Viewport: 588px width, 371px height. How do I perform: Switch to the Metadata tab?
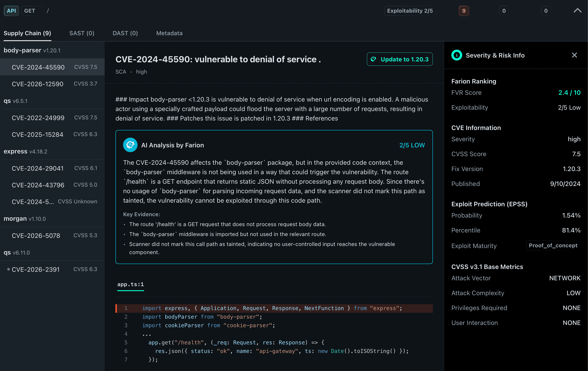click(170, 33)
